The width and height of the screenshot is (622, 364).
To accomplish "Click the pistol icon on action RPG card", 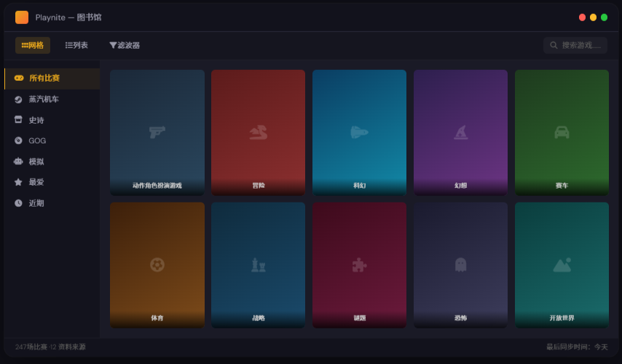I will [x=157, y=132].
